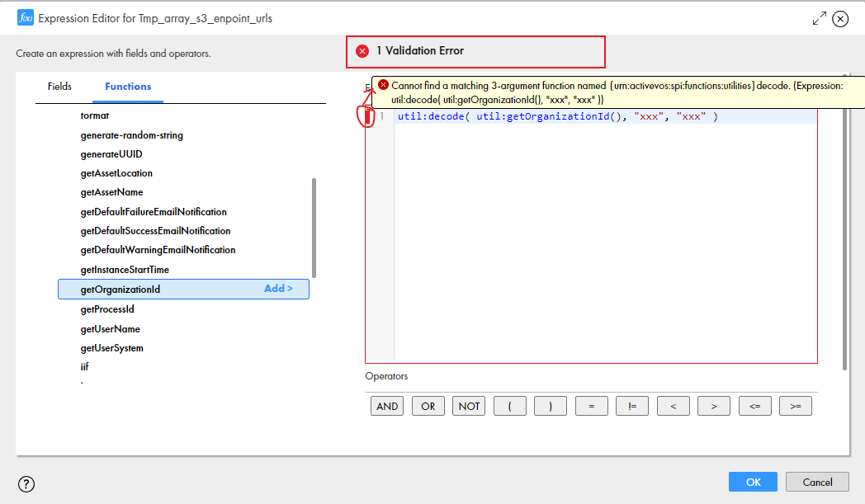
Task: Choose getDefaultSuccessEmailNotification function
Action: (155, 231)
